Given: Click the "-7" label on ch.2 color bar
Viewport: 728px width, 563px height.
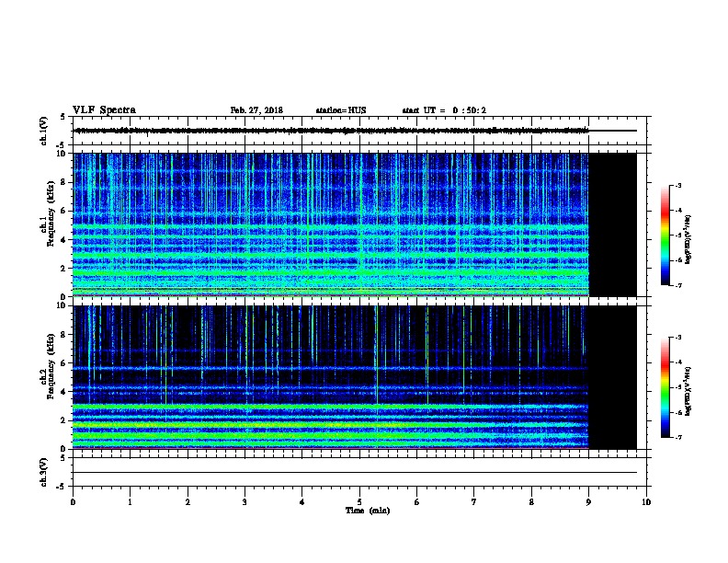Looking at the screenshot, I should tap(677, 437).
